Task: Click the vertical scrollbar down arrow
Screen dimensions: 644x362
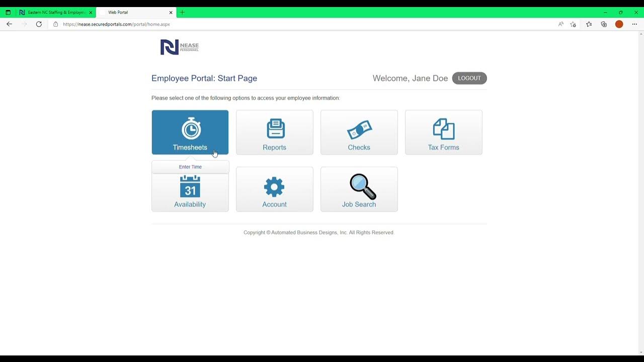Action: (641, 352)
